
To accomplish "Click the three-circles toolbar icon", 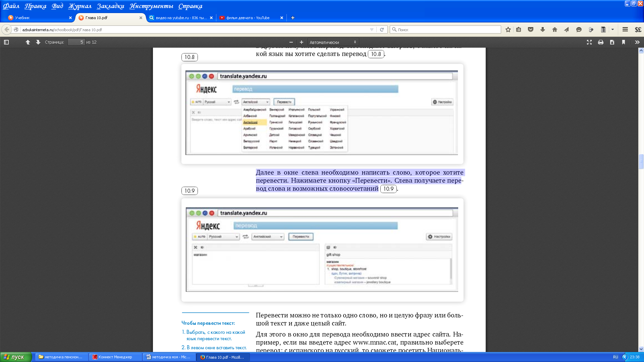I will [591, 29].
